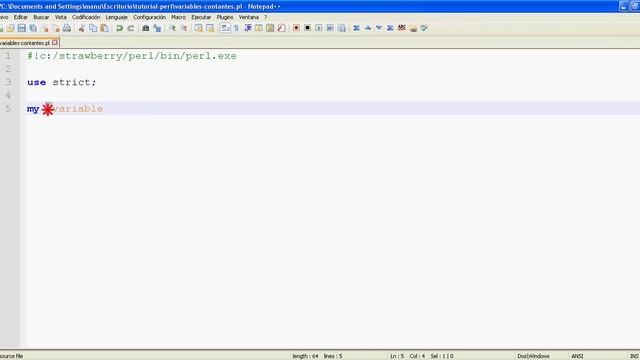
Task: Toggle synchronized horizontal scrolling icon
Action: pyautogui.click(x=210, y=28)
